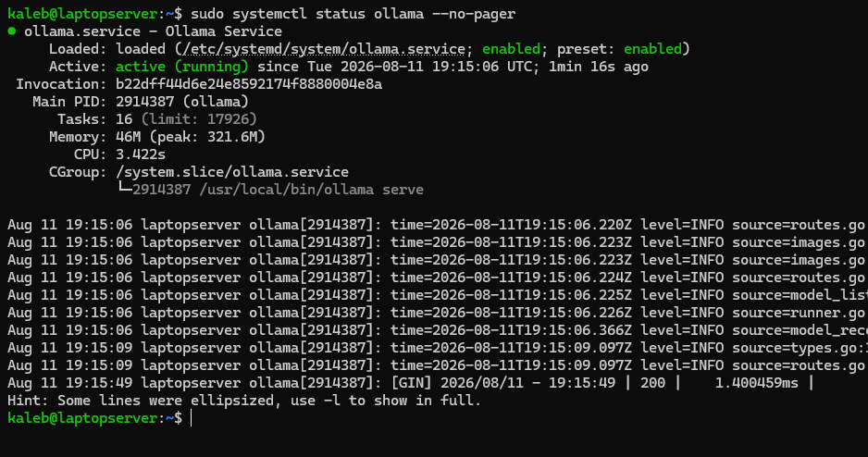Click the CPU 3.422s value

141,154
